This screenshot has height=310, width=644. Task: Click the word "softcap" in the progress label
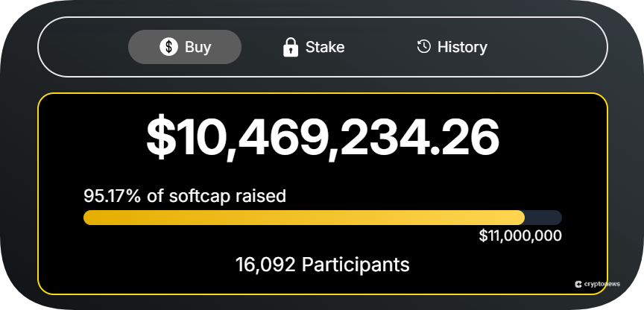pos(201,196)
